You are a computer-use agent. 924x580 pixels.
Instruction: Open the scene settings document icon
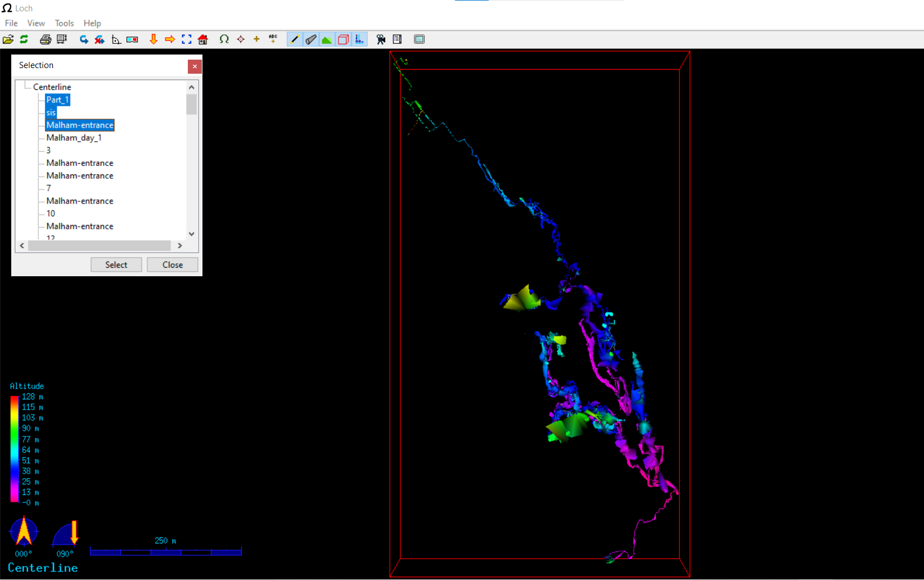[x=397, y=39]
